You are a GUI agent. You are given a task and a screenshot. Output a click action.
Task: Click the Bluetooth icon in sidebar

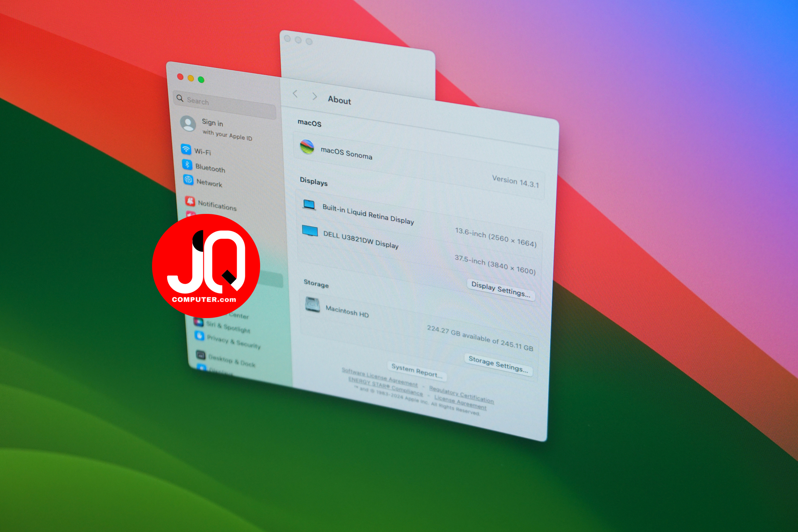pyautogui.click(x=187, y=164)
